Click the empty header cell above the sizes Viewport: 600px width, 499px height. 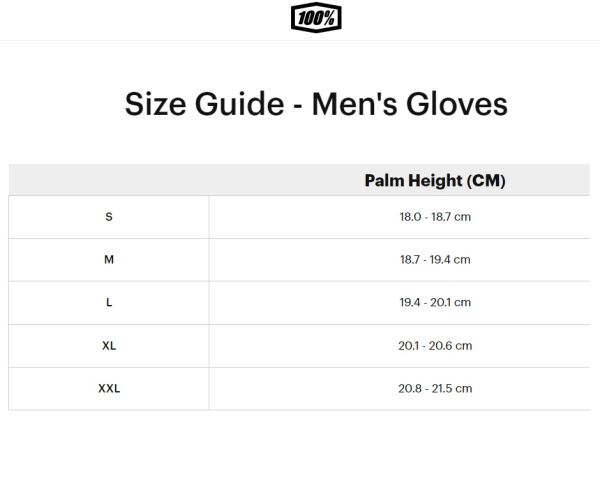(109, 181)
